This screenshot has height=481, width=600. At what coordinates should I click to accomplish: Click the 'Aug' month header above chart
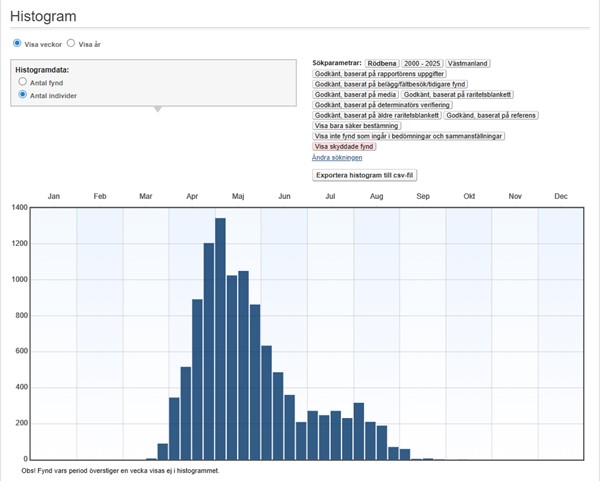coord(376,196)
